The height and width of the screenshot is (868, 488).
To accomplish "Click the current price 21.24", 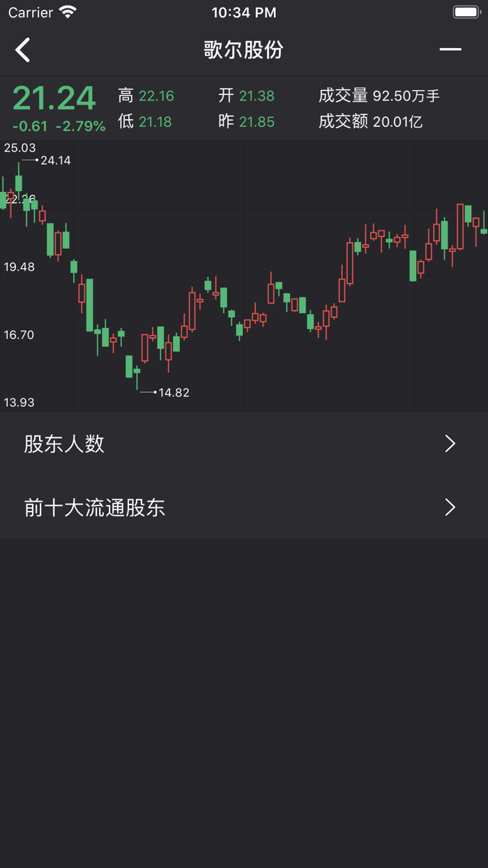I will coord(54,98).
